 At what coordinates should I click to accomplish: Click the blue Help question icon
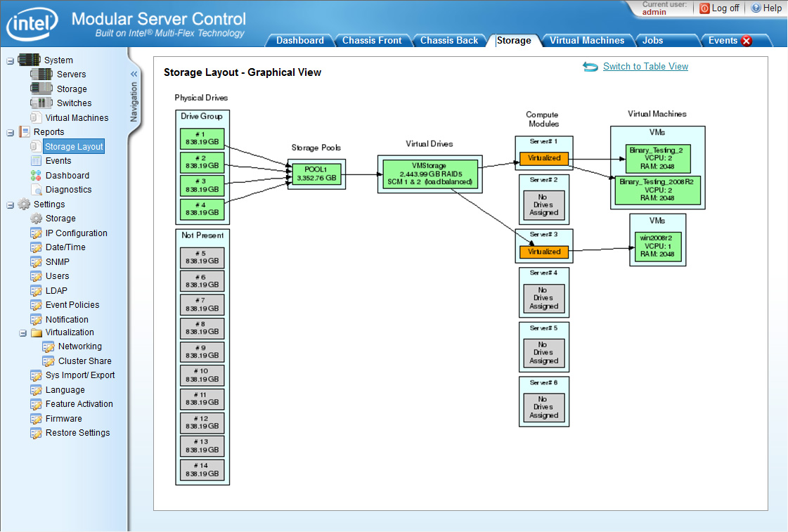coord(756,8)
